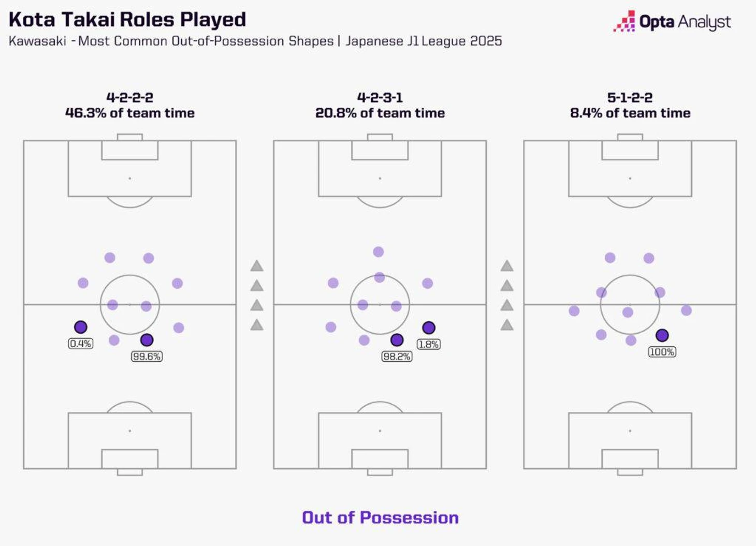Click the 99.6% percentage label box
This screenshot has height=546, width=756.
pyautogui.click(x=147, y=357)
